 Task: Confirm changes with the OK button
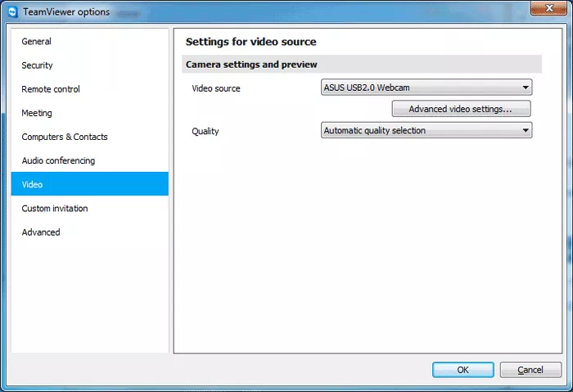coord(463,370)
